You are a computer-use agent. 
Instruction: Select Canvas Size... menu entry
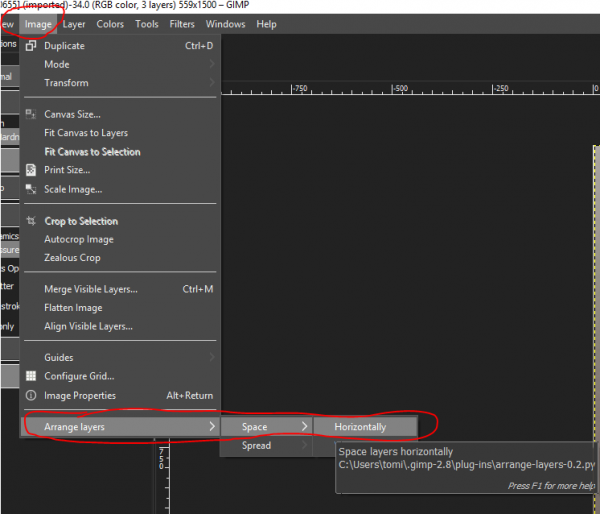coord(120,114)
